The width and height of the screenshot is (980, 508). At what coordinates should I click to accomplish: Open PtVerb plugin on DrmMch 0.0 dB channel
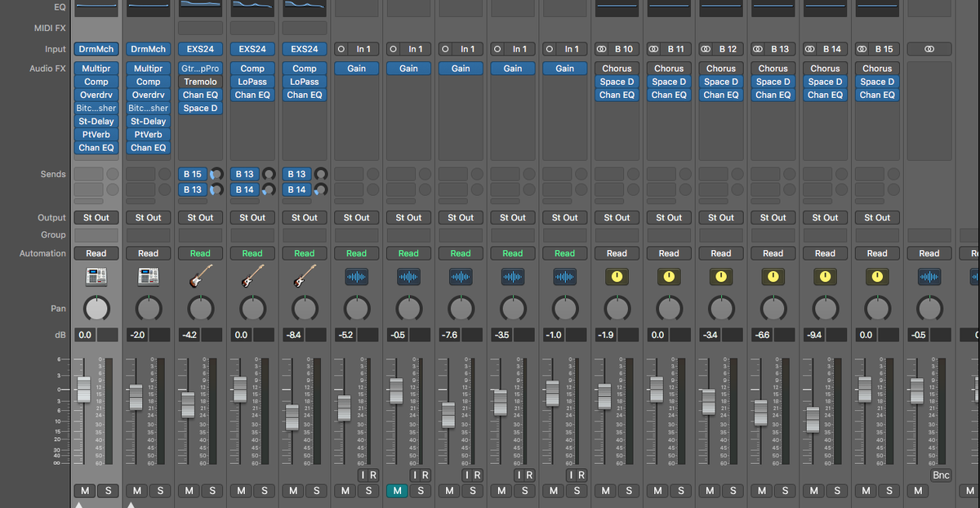pos(96,135)
